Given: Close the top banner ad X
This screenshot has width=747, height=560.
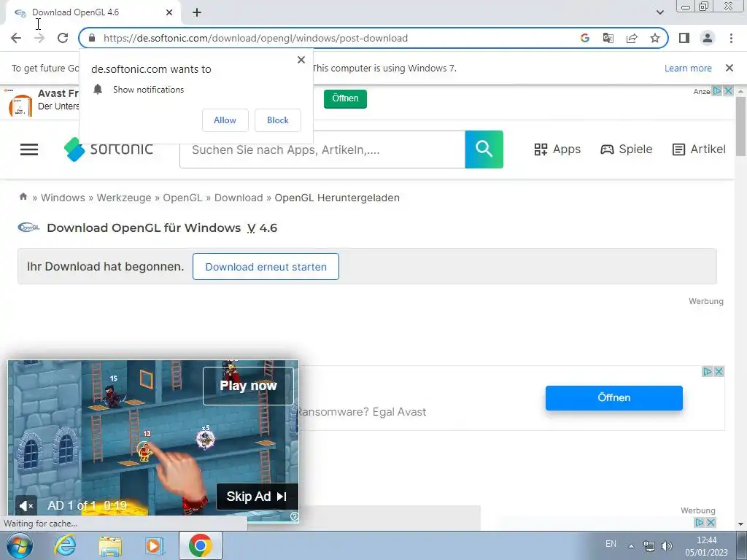Looking at the screenshot, I should click(729, 90).
